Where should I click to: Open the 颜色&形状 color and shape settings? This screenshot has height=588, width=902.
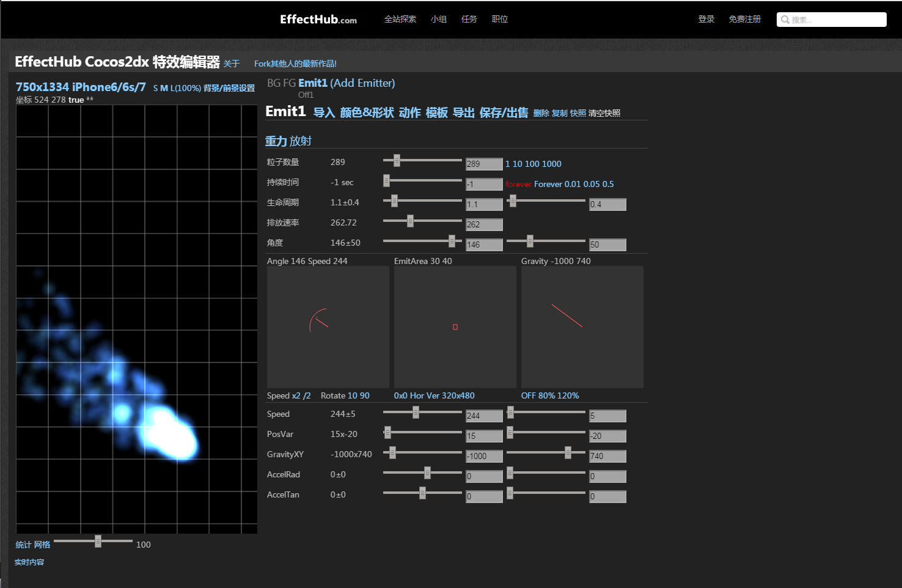365,112
